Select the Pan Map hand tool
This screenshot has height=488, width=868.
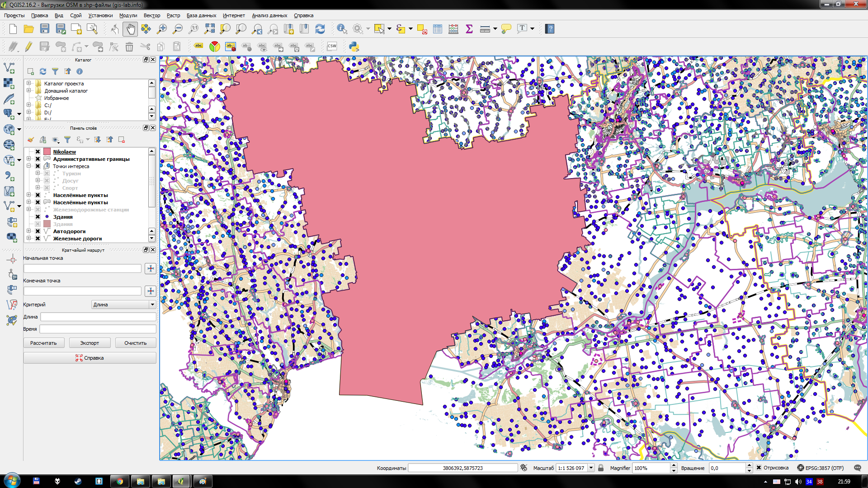130,29
